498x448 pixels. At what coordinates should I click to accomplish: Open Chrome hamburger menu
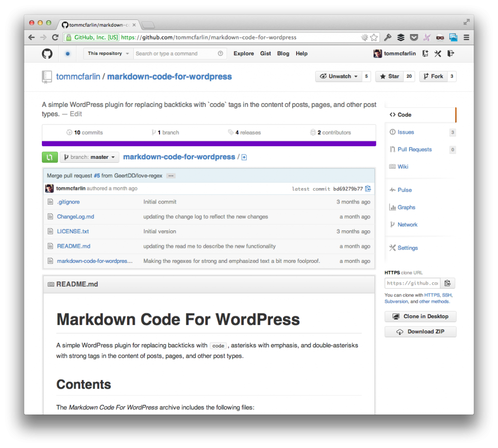pos(466,37)
